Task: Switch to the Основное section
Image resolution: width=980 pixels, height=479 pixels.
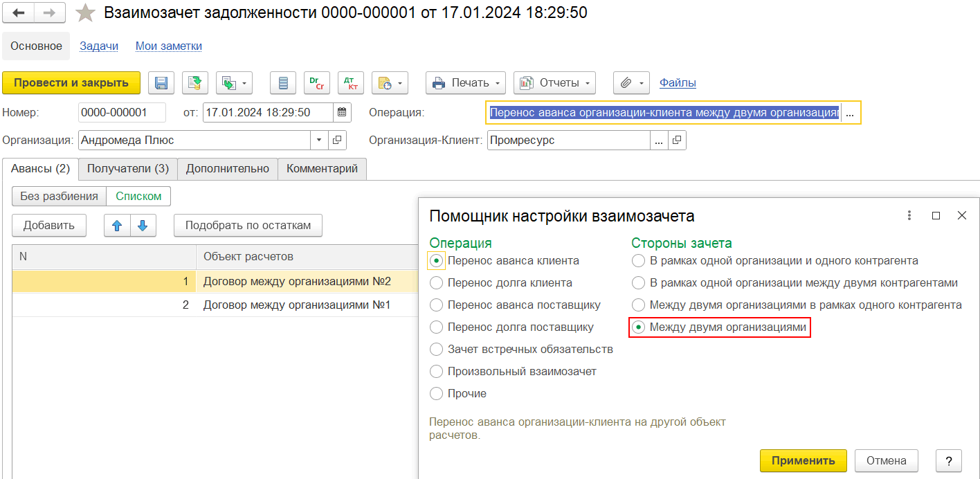Action: [36, 46]
